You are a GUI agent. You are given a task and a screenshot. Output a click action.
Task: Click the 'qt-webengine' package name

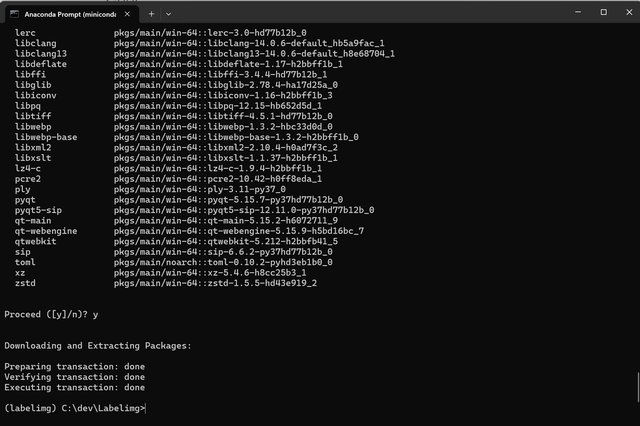tap(46, 231)
